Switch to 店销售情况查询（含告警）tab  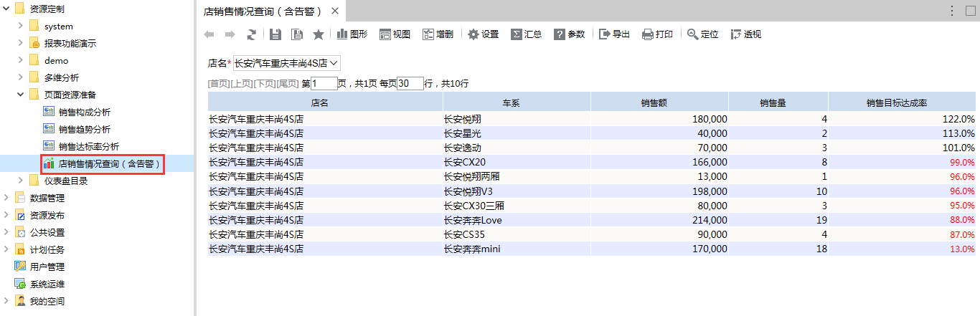[263, 11]
